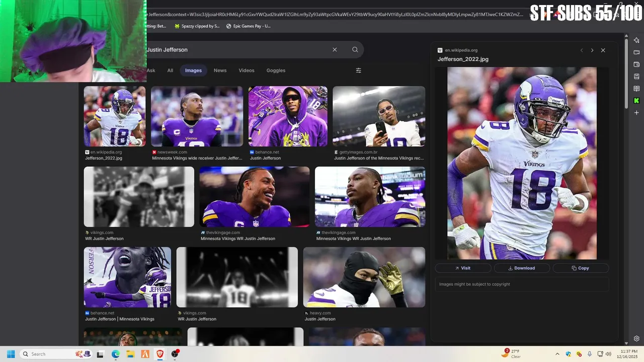Click microphone icon in system tray

[x=590, y=354]
